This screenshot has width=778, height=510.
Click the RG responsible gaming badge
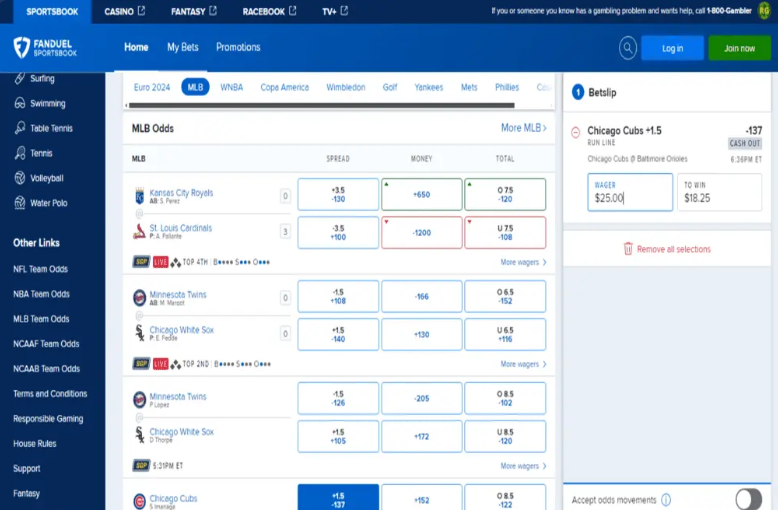click(764, 11)
